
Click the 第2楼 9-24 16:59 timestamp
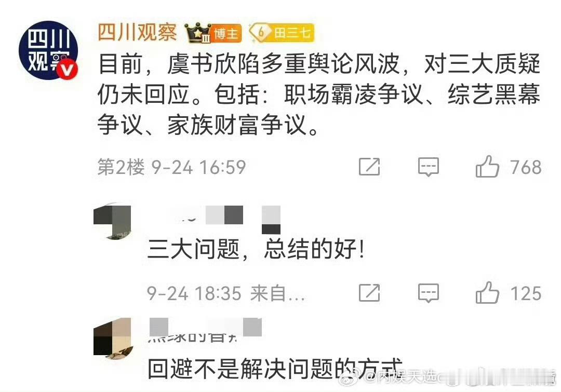(x=172, y=167)
